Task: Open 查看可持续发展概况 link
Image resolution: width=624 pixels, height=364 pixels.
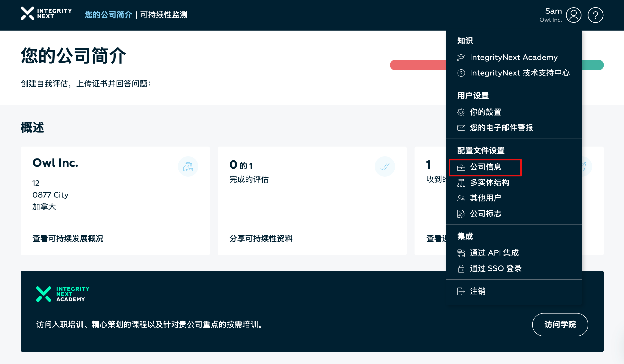Action: [68, 238]
